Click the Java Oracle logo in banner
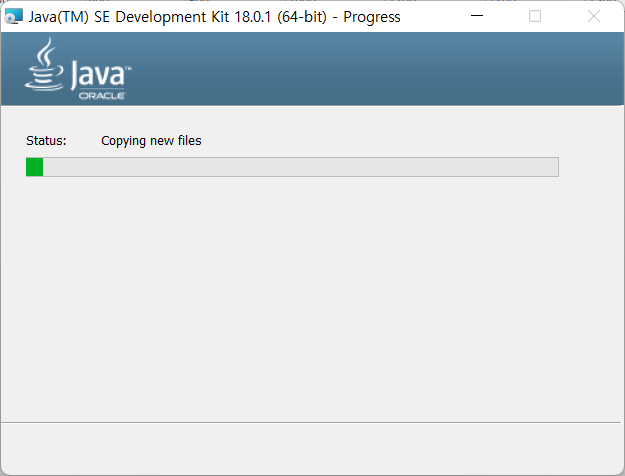The height and width of the screenshot is (476, 625). click(78, 69)
